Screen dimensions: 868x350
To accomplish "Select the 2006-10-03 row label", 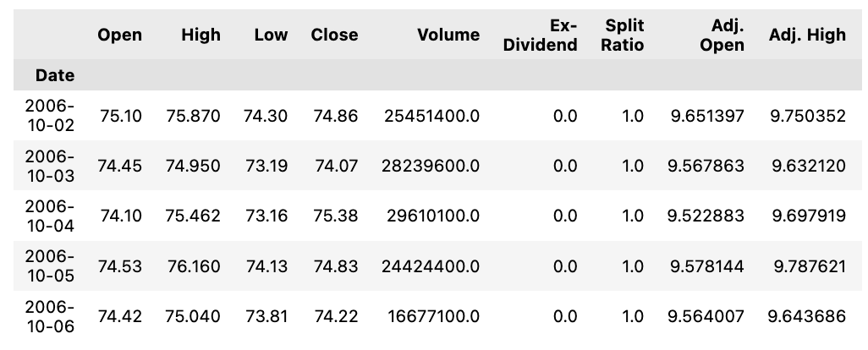I will [49, 166].
